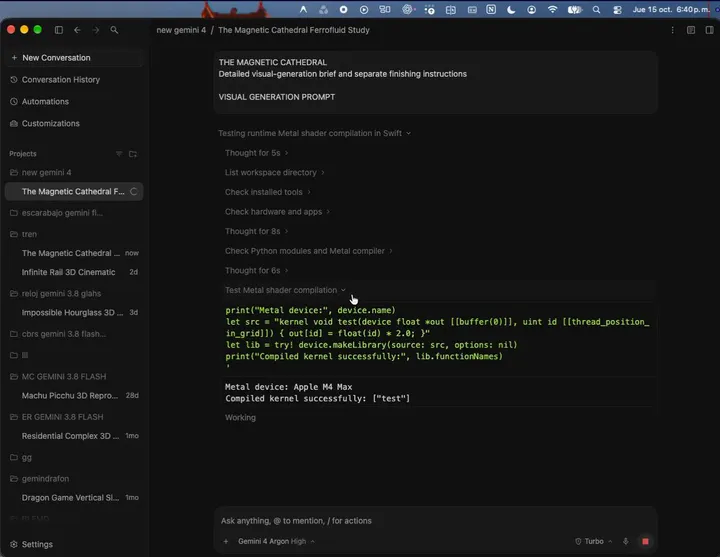
Task: Expand List workspace directory step
Action: (x=275, y=173)
